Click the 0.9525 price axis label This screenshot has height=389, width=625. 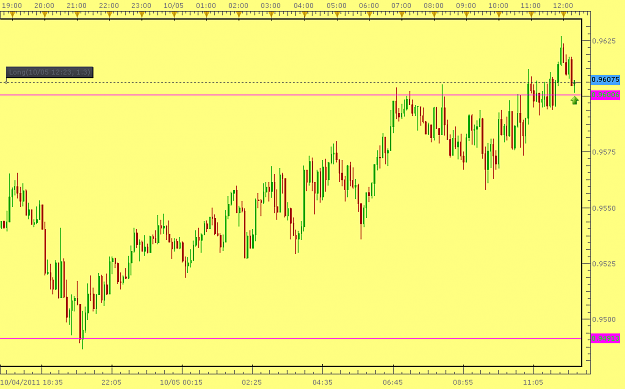604,263
